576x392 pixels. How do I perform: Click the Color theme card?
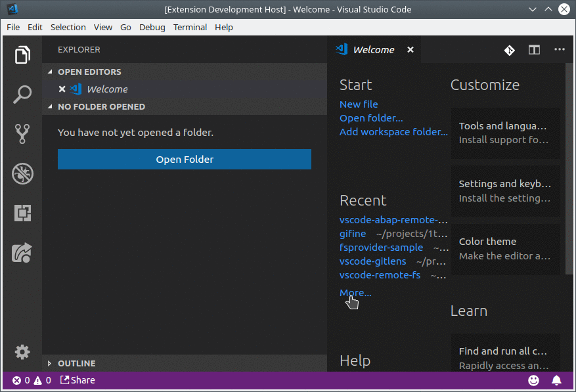pos(506,249)
